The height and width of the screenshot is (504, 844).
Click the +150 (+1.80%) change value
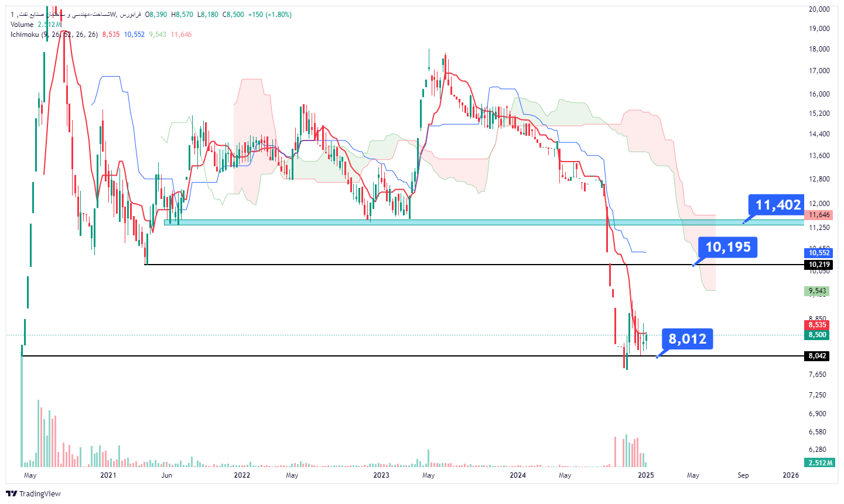click(x=270, y=15)
